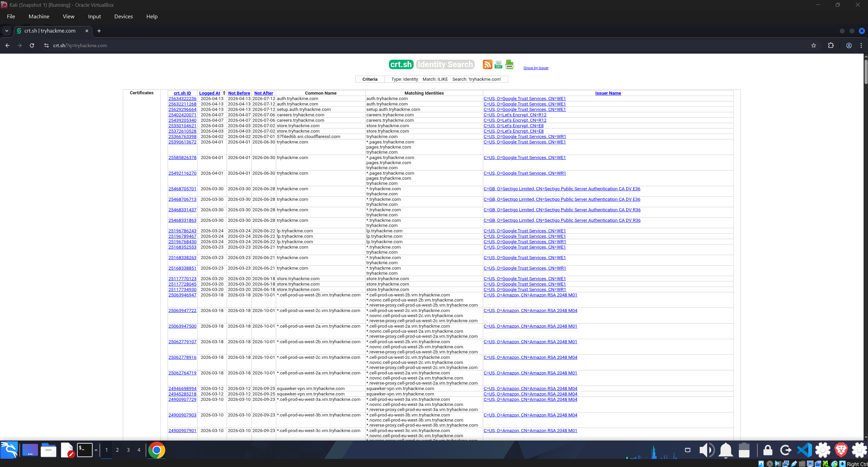Screen dimensions: 868x467
Task: Expand the browser tab search dropdown
Action: point(6,31)
